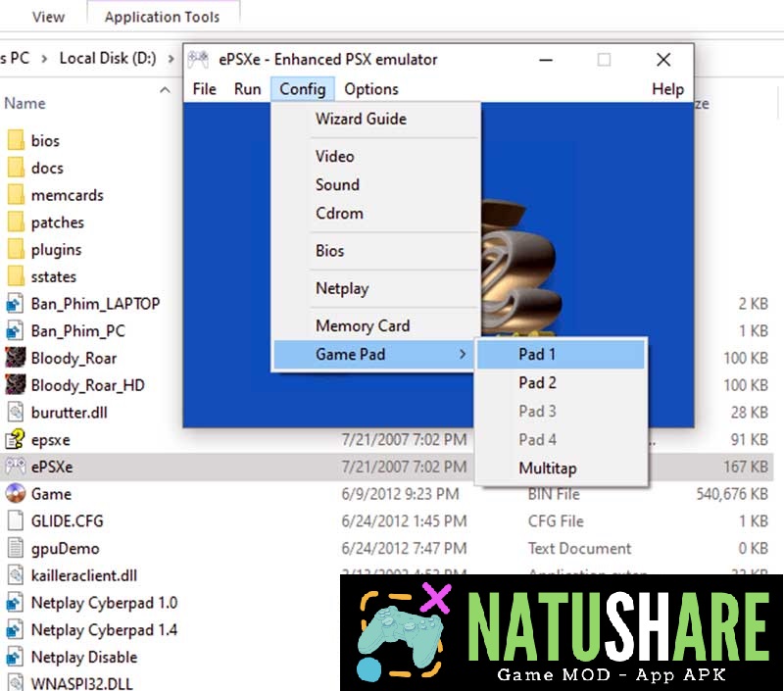This screenshot has width=784, height=691.
Task: Click the Netplay Cyberpad 1.0 icon
Action: click(15, 603)
